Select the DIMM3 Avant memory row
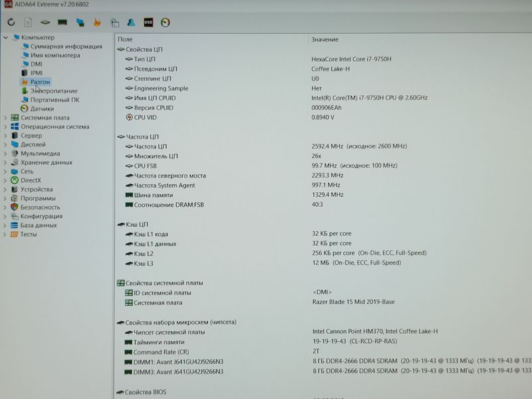Image resolution: width=532 pixels, height=399 pixels. point(324,371)
